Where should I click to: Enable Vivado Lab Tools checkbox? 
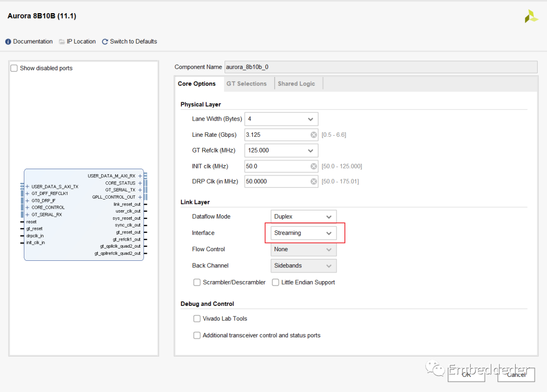point(197,319)
